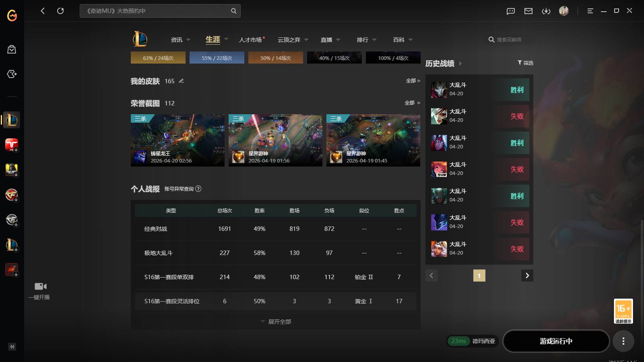644x362 pixels.
Task: Switch to the 生涯 tab
Action: coord(213,39)
